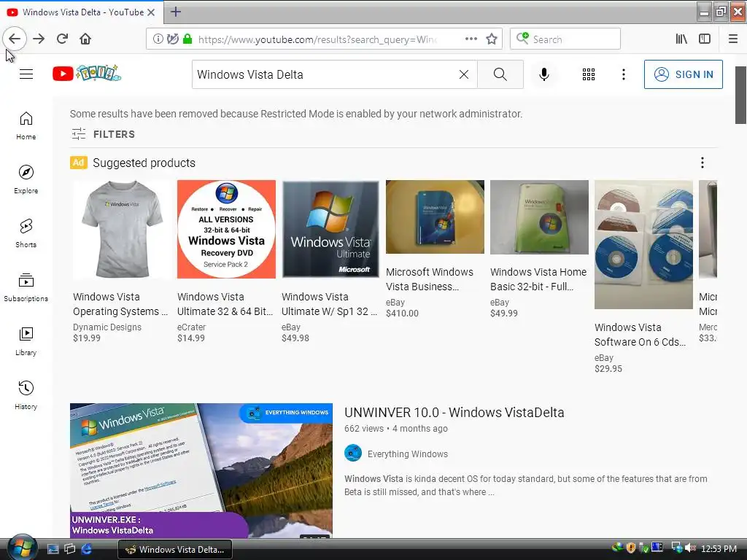
Task: Open the Windows Vista Recovery DVD product image
Action: point(226,229)
